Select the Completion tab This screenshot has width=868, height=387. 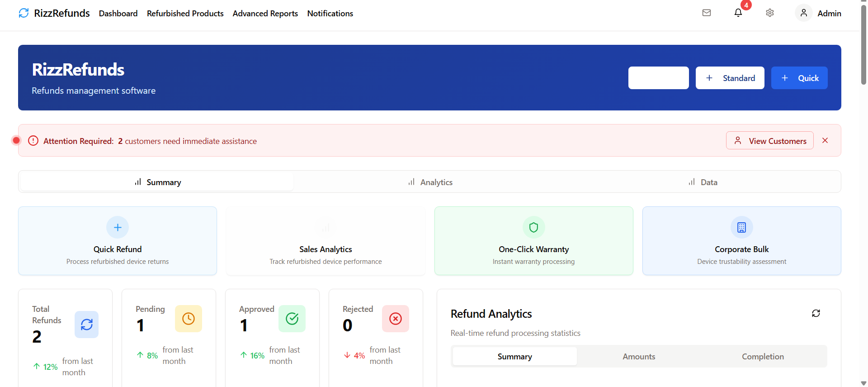763,356
